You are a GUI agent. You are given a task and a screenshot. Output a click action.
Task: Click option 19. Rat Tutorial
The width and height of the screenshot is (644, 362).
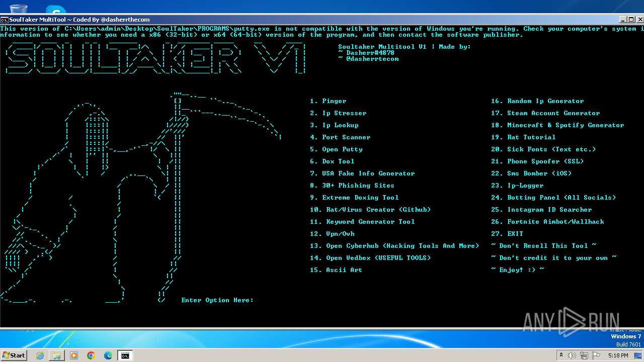point(523,137)
